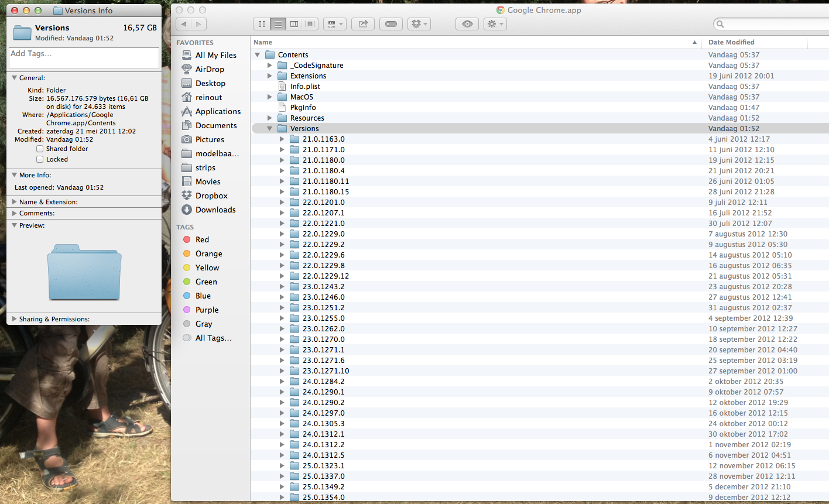Image resolution: width=829 pixels, height=504 pixels.
Task: Open the Arrange items dropdown
Action: tap(335, 24)
